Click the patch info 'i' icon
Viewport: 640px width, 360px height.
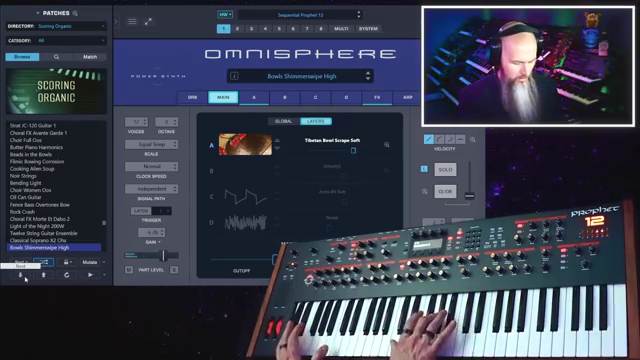pos(234,76)
